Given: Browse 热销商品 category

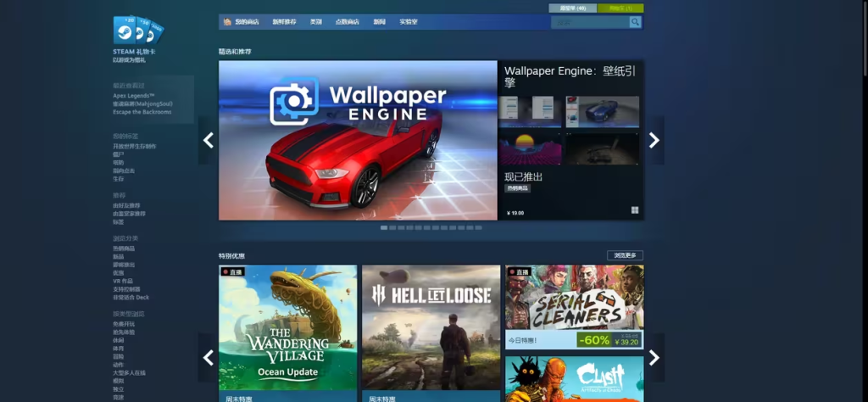Looking at the screenshot, I should point(124,248).
